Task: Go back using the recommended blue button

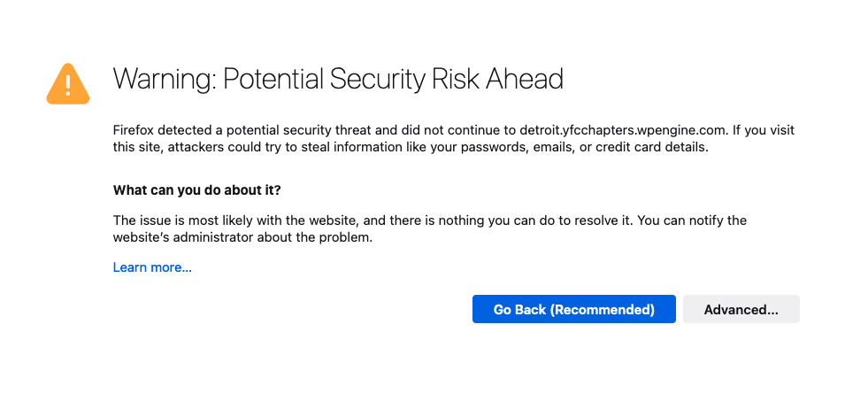Action: coord(573,309)
